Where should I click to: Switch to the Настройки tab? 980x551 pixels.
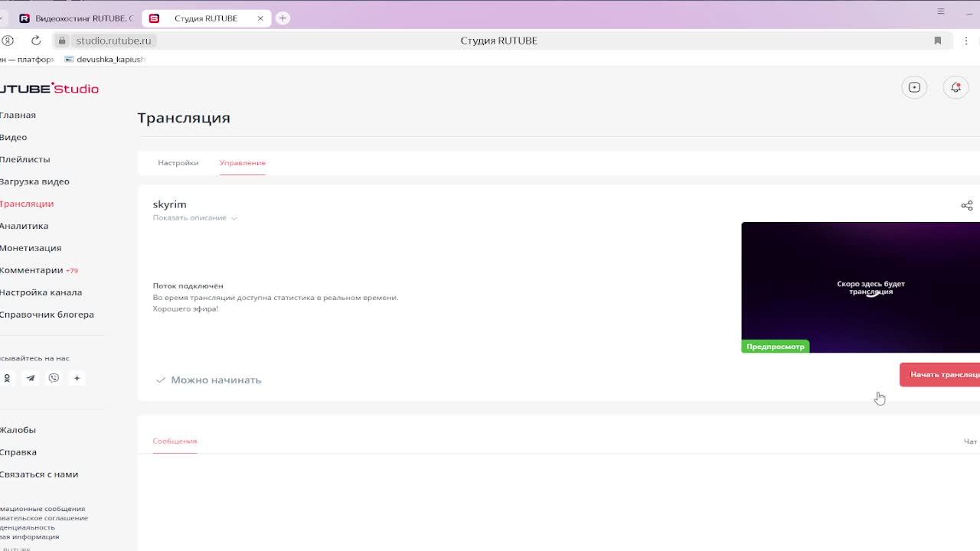178,163
